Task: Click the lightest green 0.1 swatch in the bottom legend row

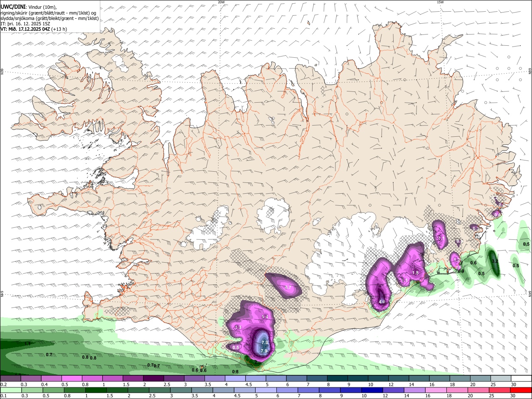Action: (x=11, y=390)
